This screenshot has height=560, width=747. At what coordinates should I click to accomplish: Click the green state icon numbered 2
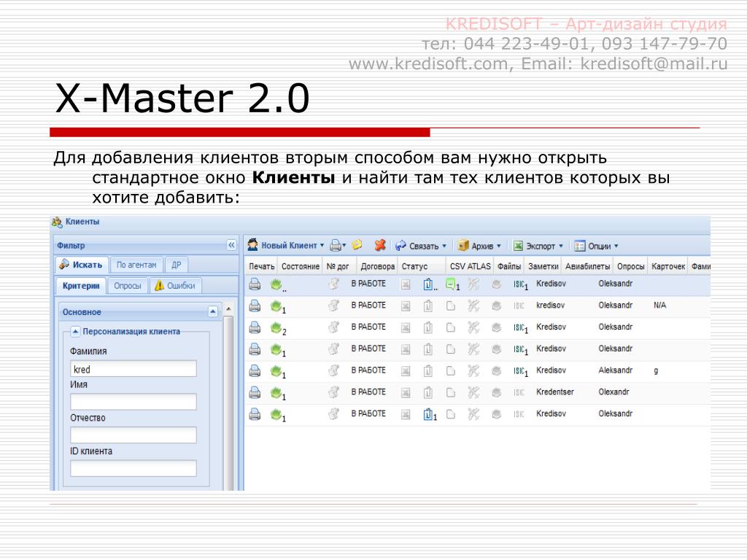pyautogui.click(x=276, y=327)
